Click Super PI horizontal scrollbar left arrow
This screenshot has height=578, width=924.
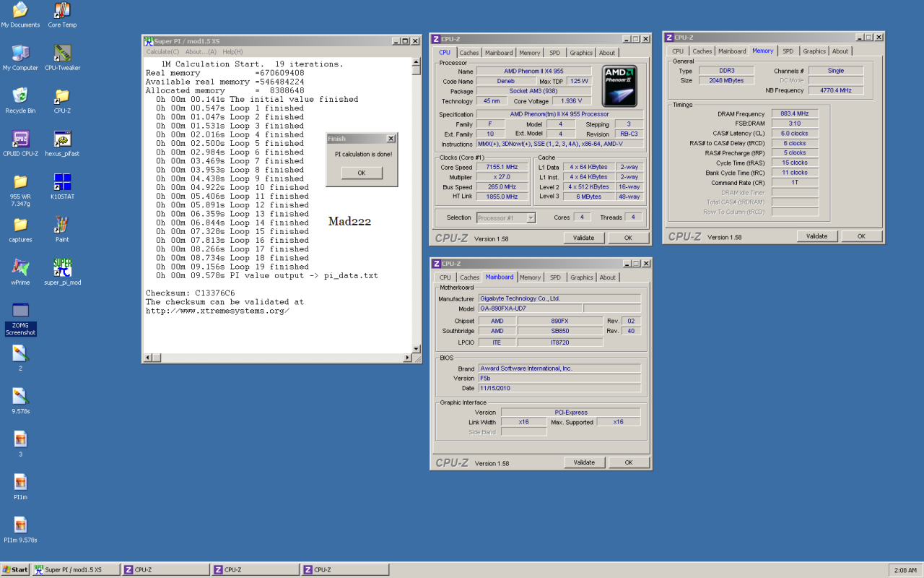148,358
